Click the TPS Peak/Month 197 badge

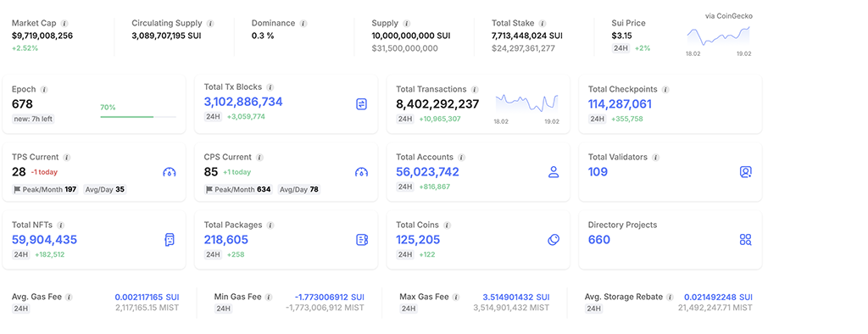pos(46,189)
